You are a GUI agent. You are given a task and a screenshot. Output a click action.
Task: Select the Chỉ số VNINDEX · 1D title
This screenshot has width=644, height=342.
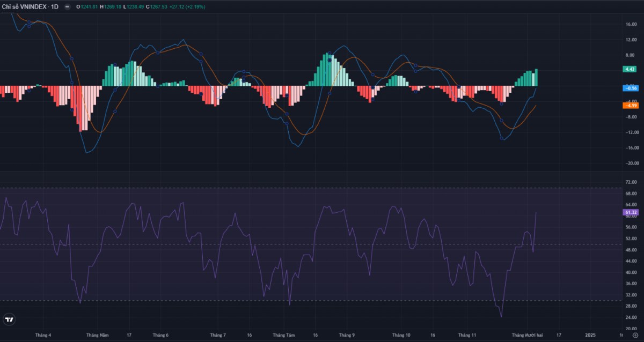tap(30, 6)
